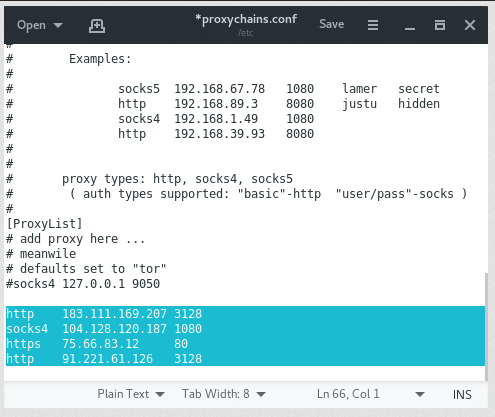Click the [ProxyList] line
Screen dimensions: 495x417
click(44, 224)
